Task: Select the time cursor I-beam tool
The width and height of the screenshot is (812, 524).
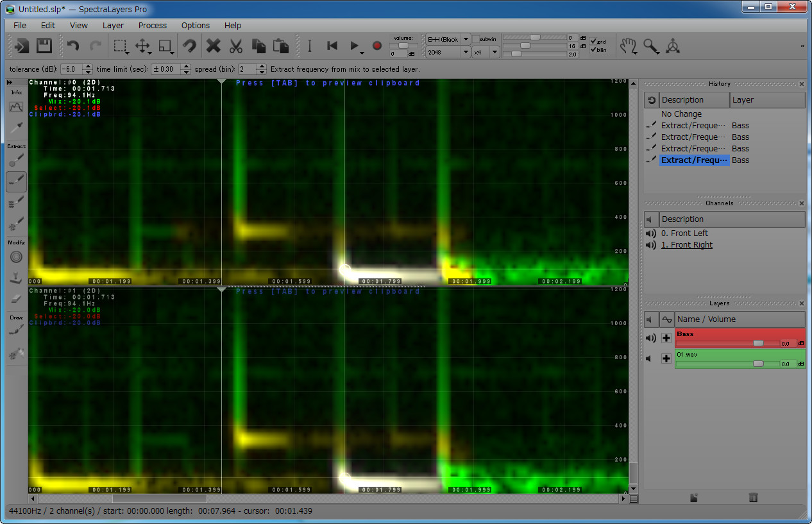Action: coord(309,46)
